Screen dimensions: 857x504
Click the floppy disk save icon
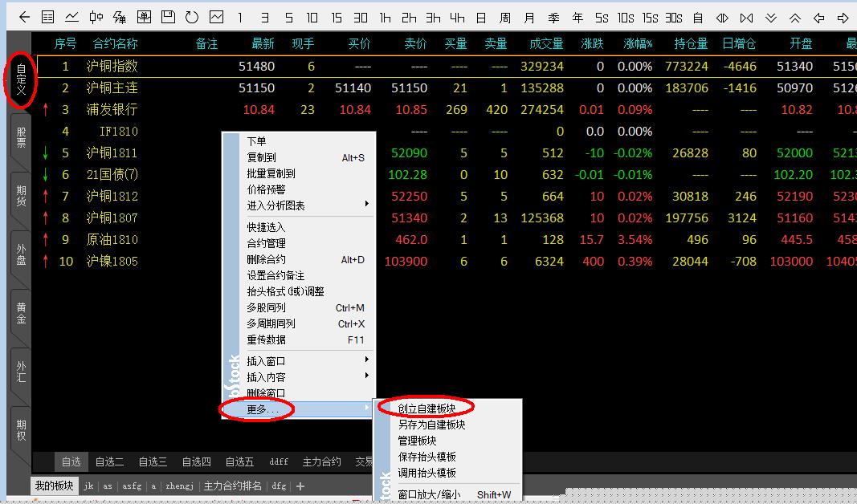tap(168, 18)
